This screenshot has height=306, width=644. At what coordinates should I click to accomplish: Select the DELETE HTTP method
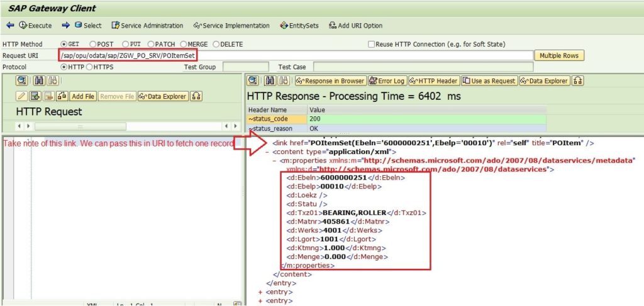[x=216, y=45]
